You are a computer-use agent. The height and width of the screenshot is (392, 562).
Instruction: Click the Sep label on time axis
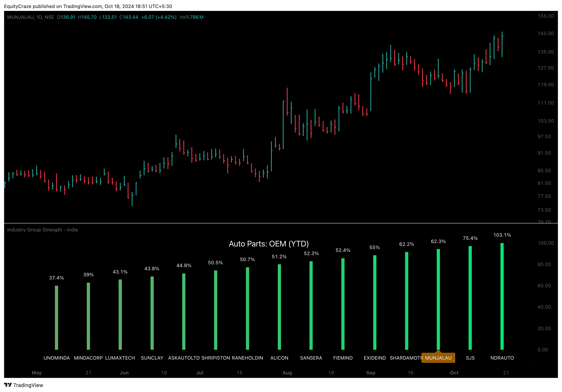pyautogui.click(x=371, y=373)
